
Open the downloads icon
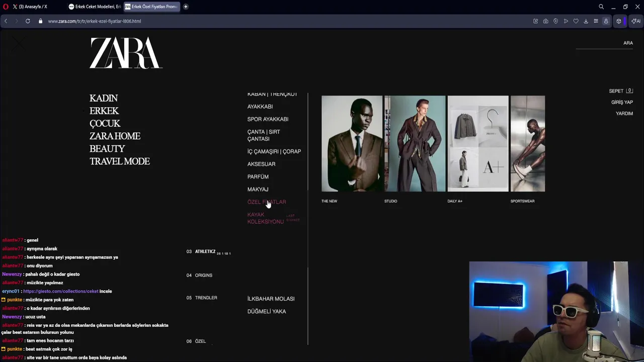586,21
